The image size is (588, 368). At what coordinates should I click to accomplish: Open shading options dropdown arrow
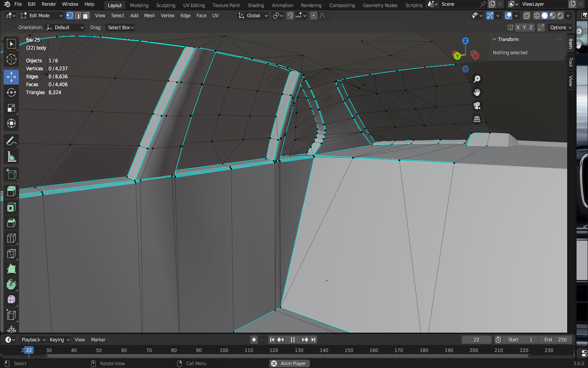pos(568,16)
